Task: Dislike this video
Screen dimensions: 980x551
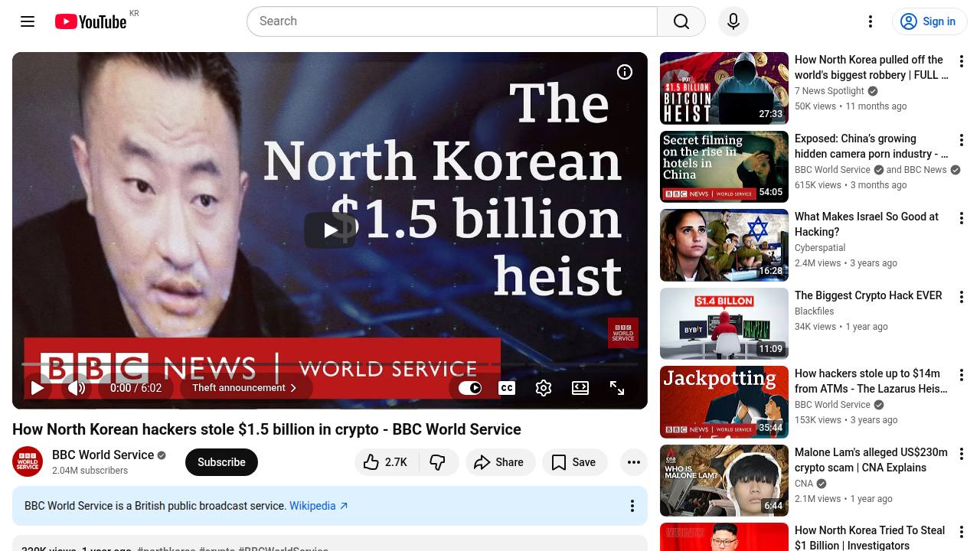Action: pyautogui.click(x=438, y=462)
